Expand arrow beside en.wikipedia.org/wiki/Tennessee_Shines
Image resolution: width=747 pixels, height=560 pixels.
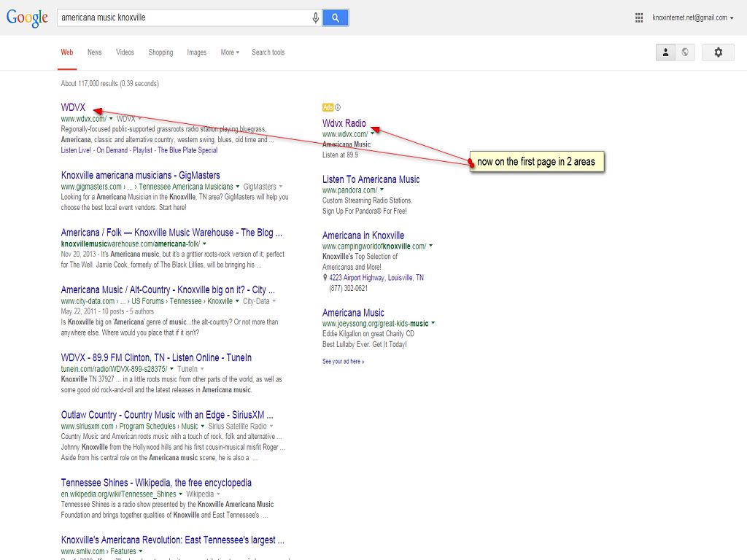click(181, 494)
